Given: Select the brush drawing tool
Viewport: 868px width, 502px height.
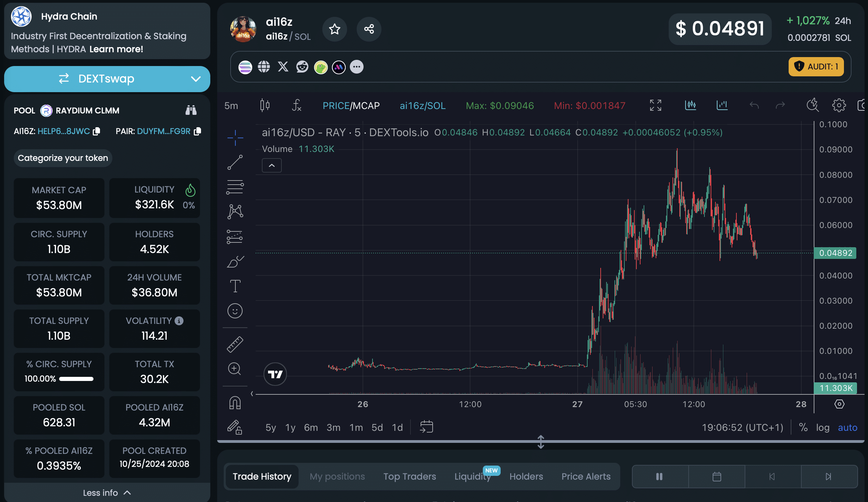Looking at the screenshot, I should click(x=235, y=262).
